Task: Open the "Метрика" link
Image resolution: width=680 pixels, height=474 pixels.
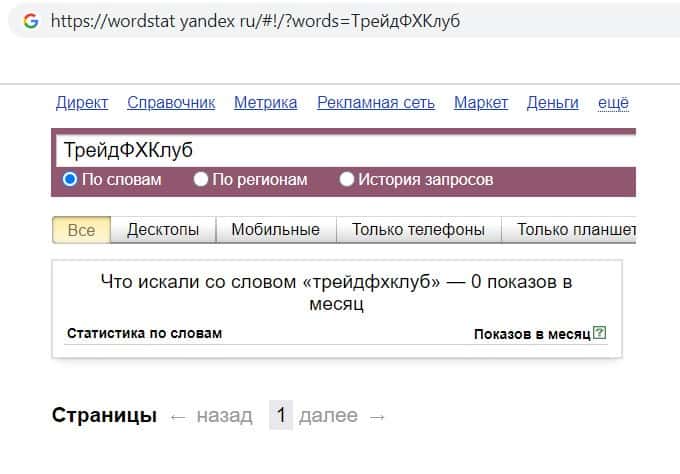Action: coord(265,102)
